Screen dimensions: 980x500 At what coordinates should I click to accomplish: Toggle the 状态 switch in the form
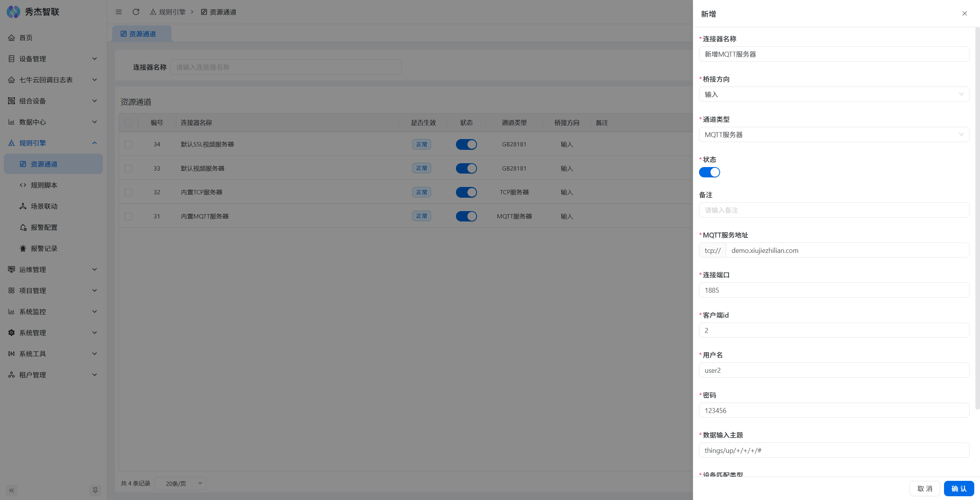(x=709, y=172)
